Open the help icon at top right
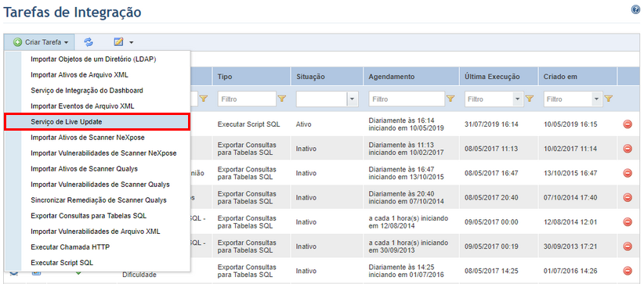The width and height of the screenshot is (644, 284). point(635,10)
